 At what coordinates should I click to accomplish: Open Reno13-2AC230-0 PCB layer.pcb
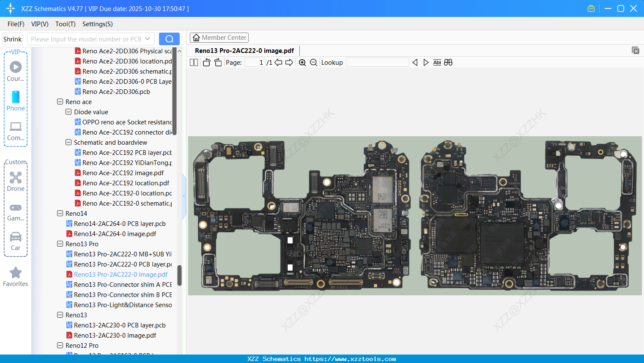pos(120,325)
